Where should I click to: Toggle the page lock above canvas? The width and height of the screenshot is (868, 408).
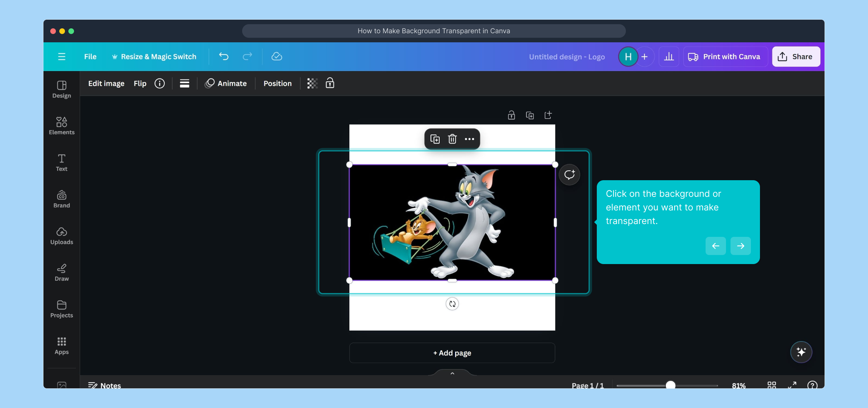tap(511, 115)
